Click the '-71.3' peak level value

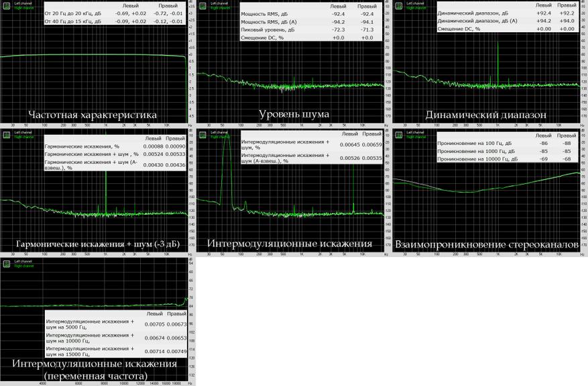(367, 30)
